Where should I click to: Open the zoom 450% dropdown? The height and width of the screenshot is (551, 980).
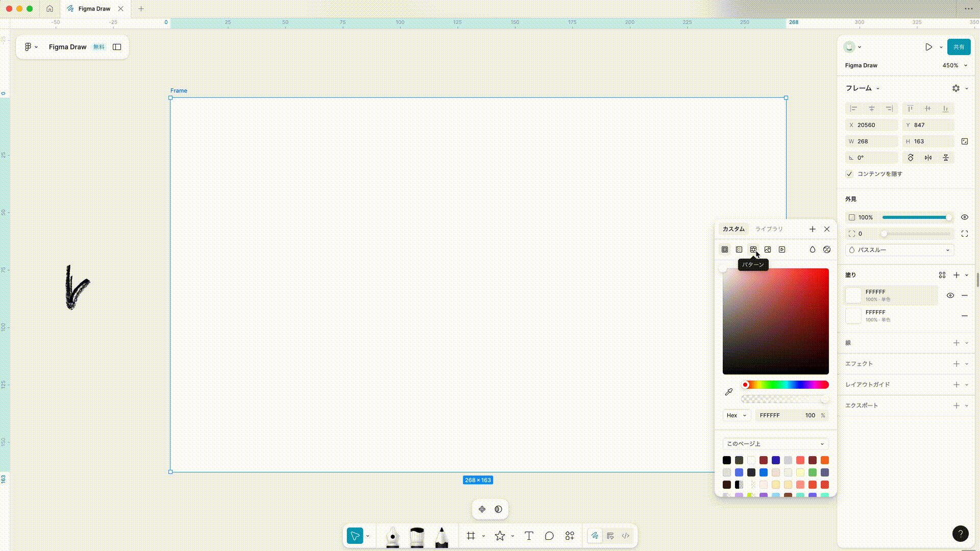coord(955,65)
